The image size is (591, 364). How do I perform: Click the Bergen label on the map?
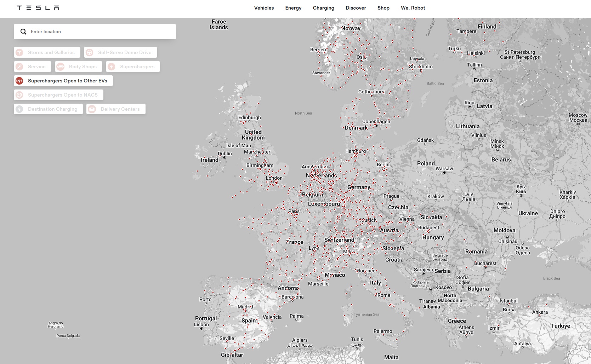pos(318,50)
